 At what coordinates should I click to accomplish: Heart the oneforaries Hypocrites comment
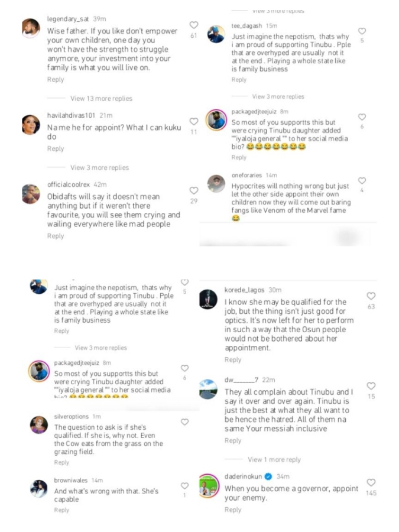click(362, 180)
